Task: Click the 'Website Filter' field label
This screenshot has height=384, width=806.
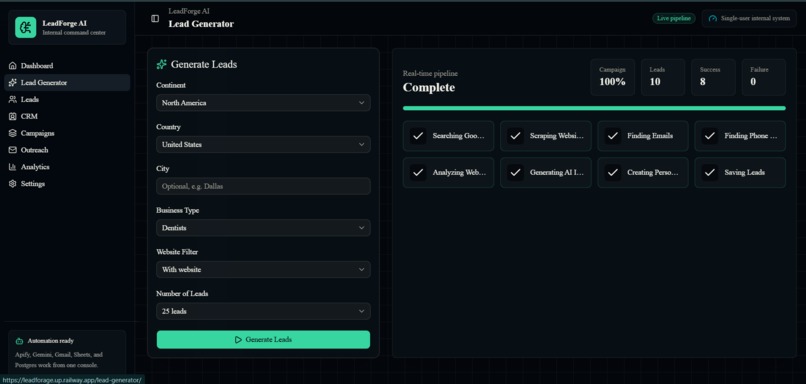Action: point(177,252)
